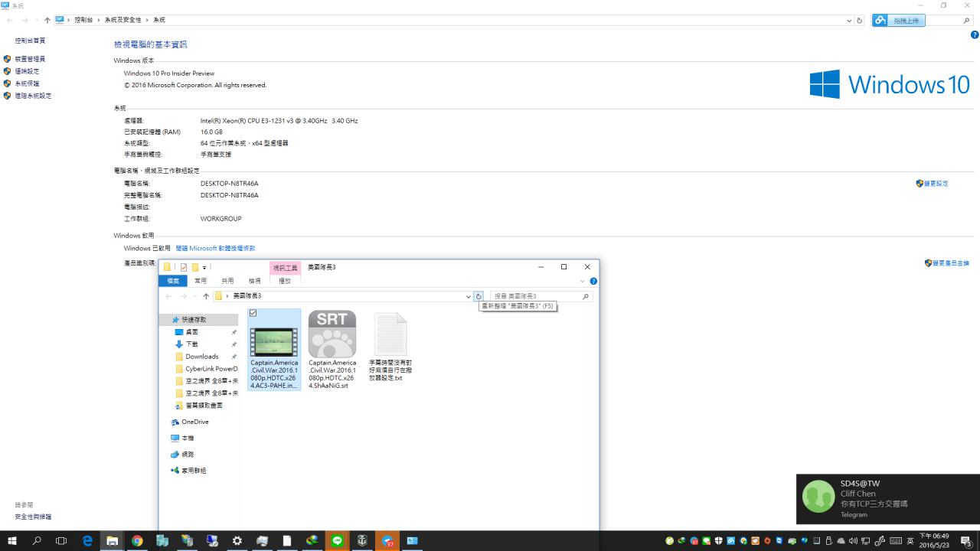The image size is (980, 551).
Task: Open Task View from the taskbar
Action: tap(61, 541)
